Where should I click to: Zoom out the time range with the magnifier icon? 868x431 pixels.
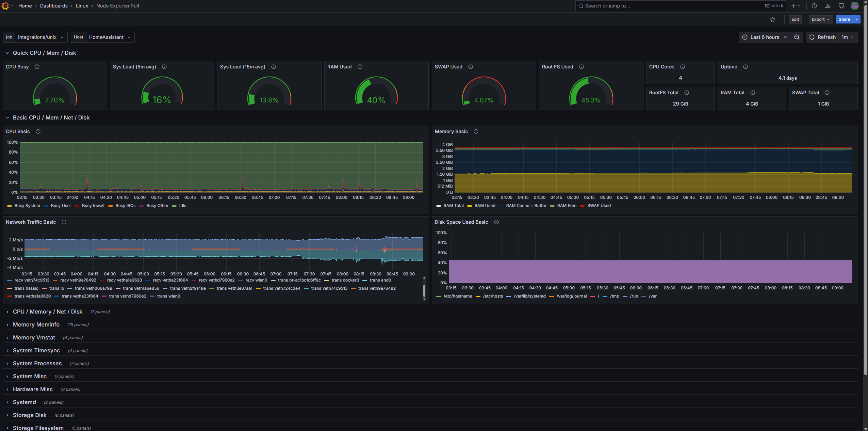(797, 37)
